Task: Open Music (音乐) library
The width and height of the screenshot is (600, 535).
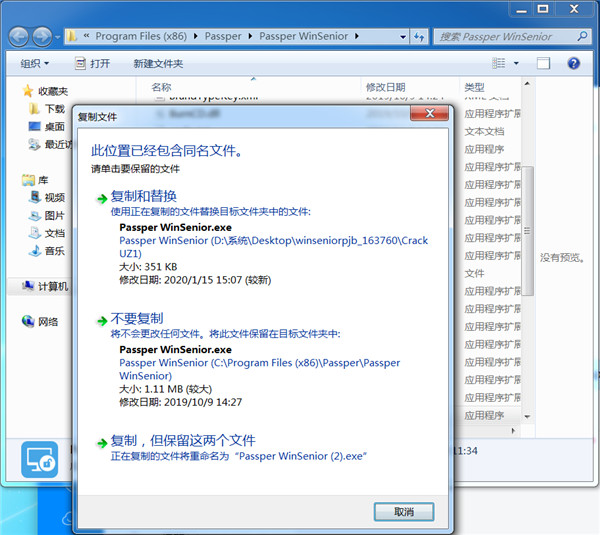Action: (47, 251)
